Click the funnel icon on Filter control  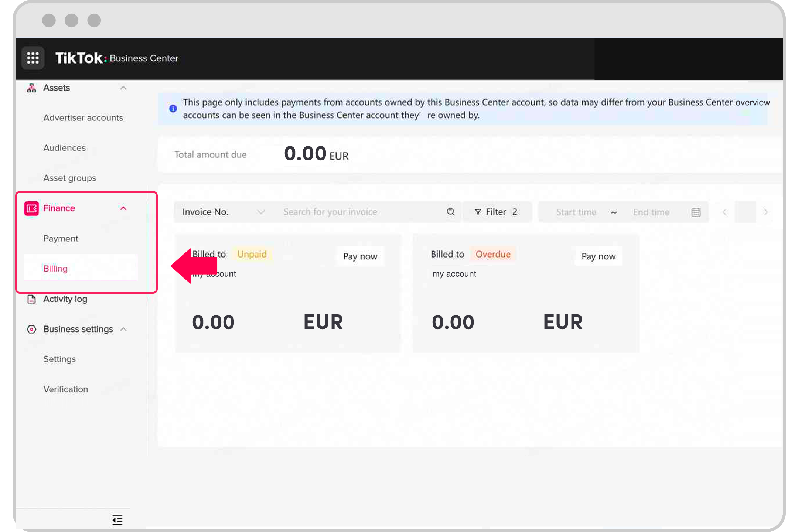[x=478, y=212]
